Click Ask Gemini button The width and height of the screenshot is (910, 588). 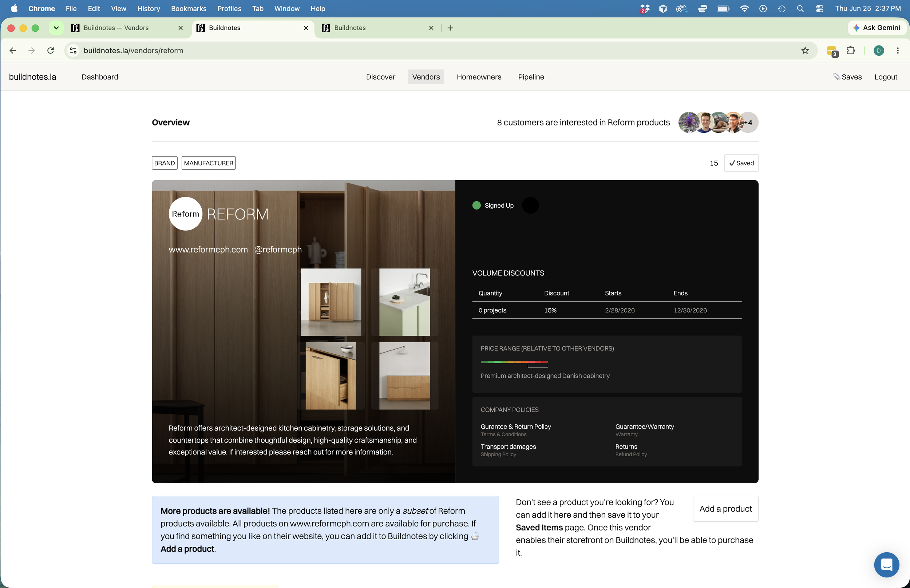(x=877, y=28)
